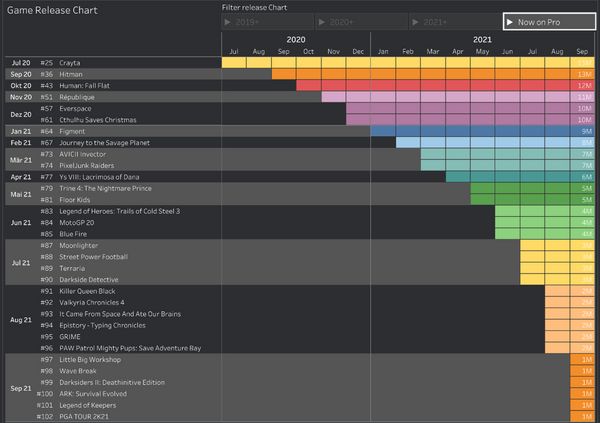Select the Dez 20 release month label
The width and height of the screenshot is (600, 423).
(21, 114)
